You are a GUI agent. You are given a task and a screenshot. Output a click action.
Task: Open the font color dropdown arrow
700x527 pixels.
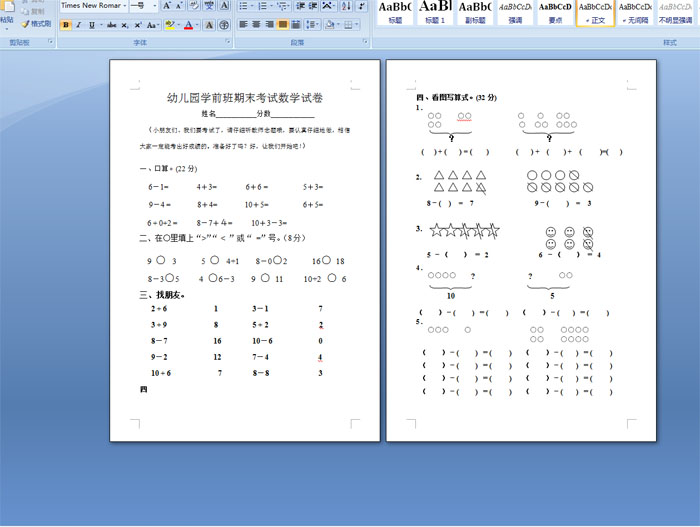coord(197,25)
